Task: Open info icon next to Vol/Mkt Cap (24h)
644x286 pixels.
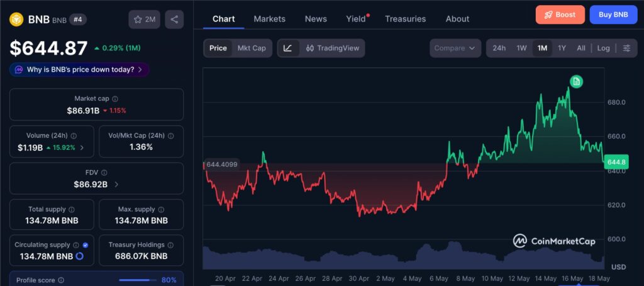Action: tap(171, 136)
